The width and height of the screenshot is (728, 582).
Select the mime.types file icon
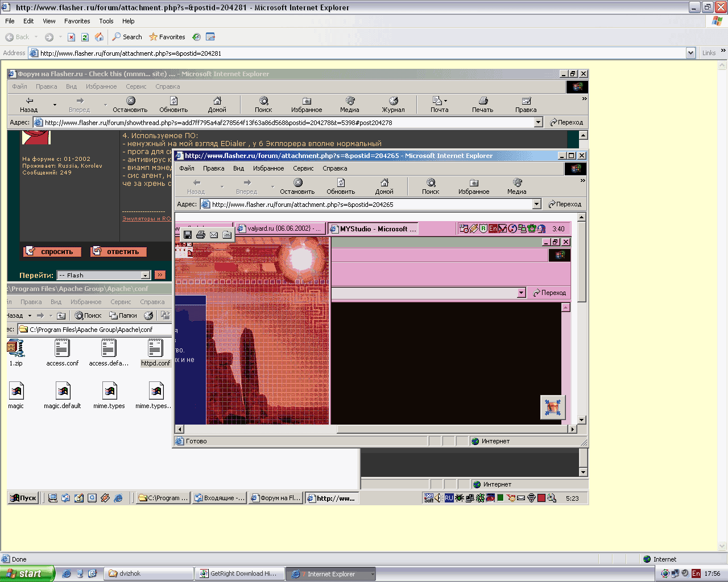pos(109,396)
